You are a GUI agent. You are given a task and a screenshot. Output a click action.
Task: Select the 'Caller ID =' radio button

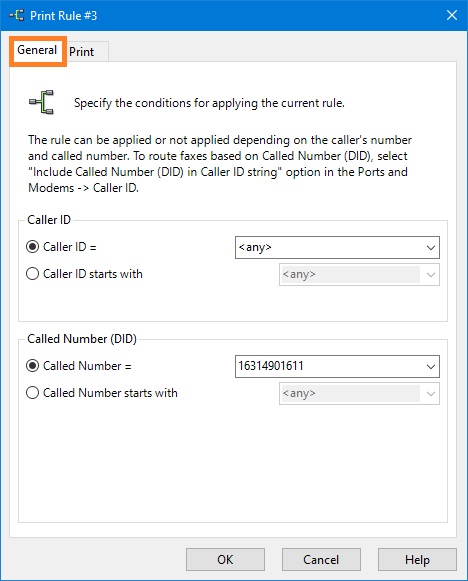pyautogui.click(x=33, y=247)
